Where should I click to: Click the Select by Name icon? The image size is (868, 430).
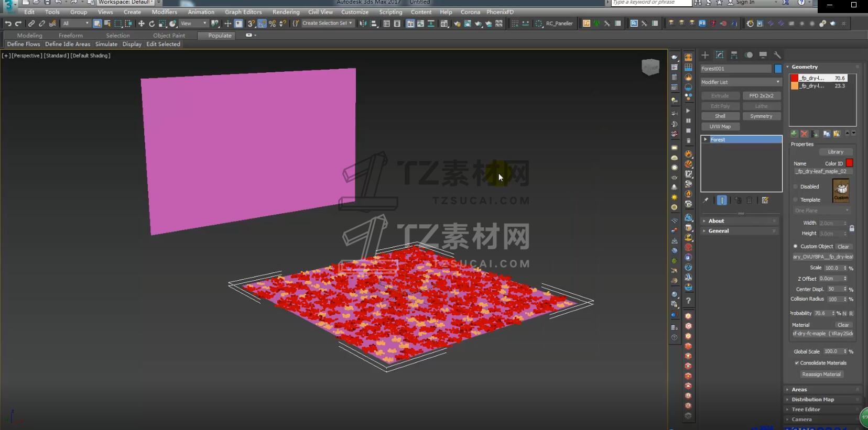point(107,24)
